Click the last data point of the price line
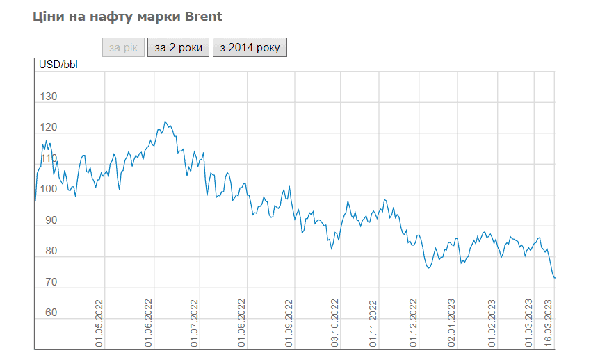This screenshot has height=364, width=591. (555, 278)
